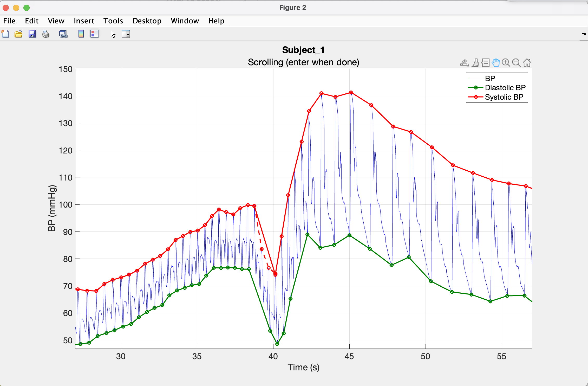Click the Link Plot toolbar icon
Screen dimensions: 588x386
(63, 34)
